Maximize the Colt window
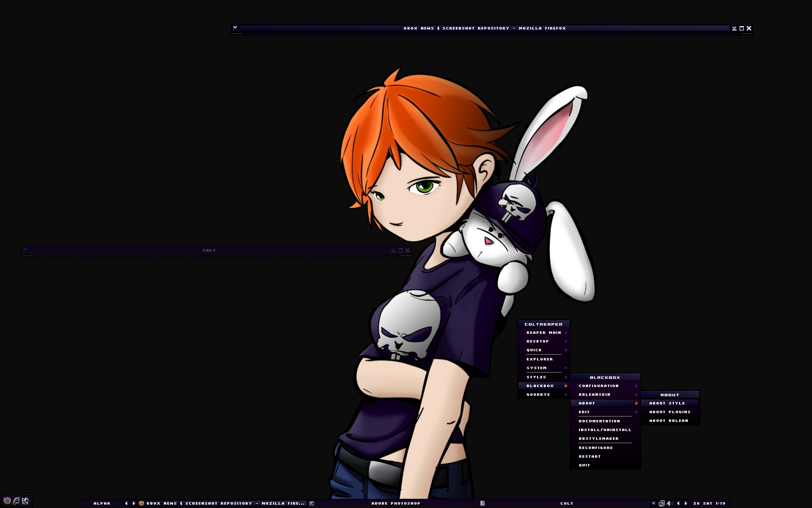Viewport: 812px width, 508px height. point(400,250)
